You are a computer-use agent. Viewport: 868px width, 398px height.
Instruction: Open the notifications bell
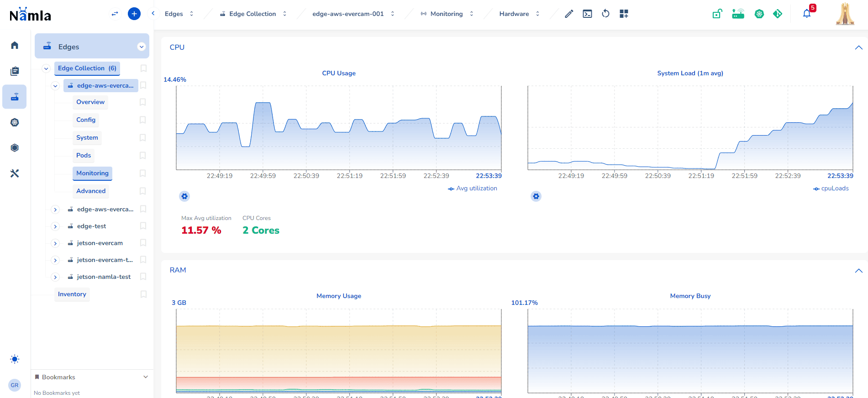click(x=807, y=14)
